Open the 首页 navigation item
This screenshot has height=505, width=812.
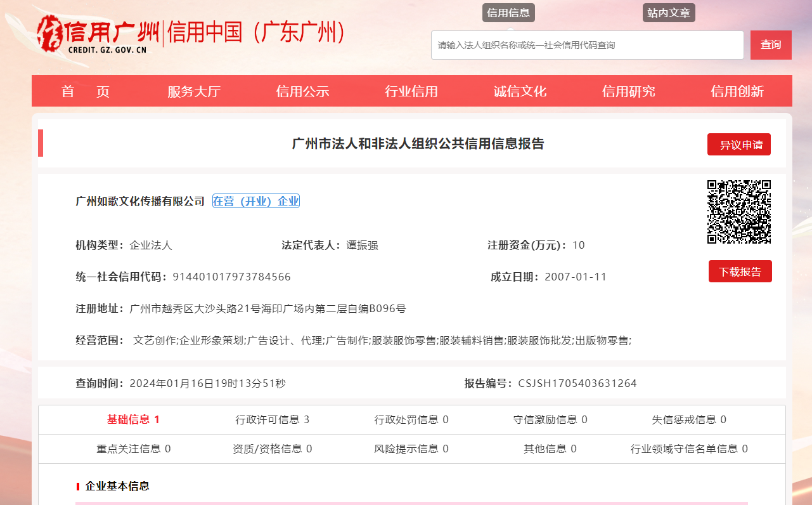click(x=86, y=91)
